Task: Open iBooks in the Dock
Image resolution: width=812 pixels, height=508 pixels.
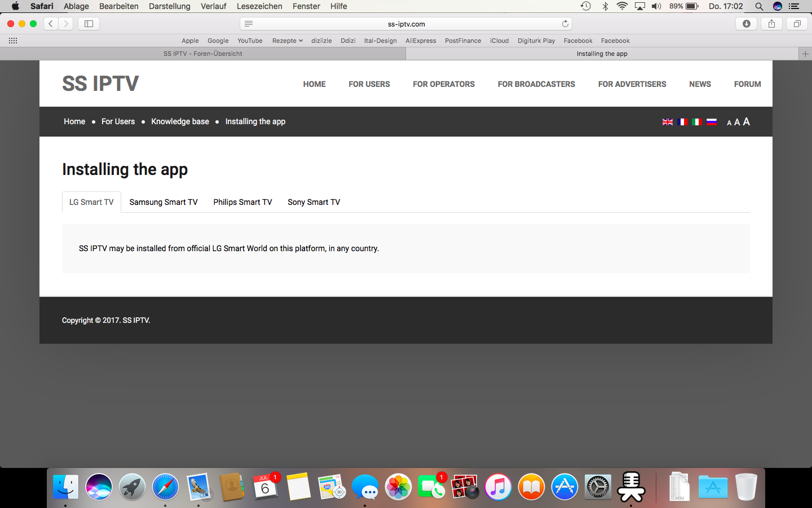Action: [x=531, y=487]
